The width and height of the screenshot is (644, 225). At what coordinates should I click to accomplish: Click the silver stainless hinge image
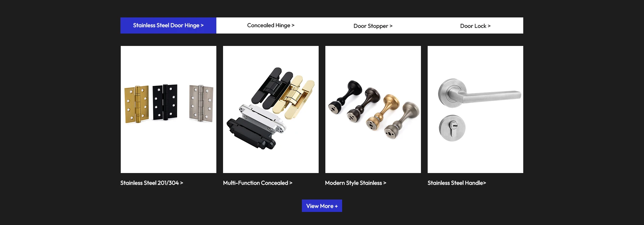(201, 103)
